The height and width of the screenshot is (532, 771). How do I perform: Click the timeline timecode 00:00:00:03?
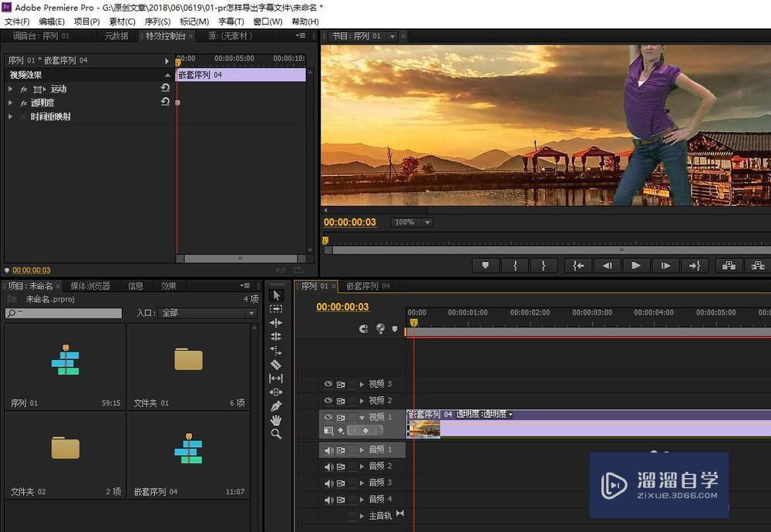pos(342,307)
